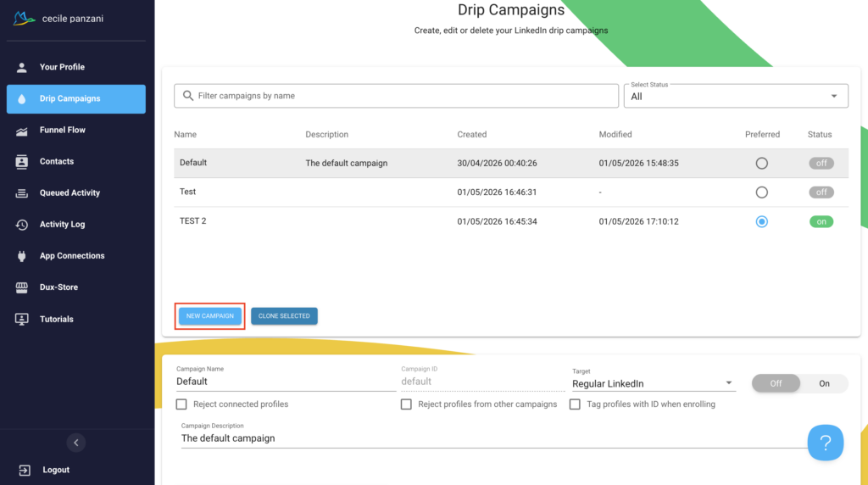The image size is (868, 485).
Task: Open Queued Activity page
Action: (x=70, y=193)
